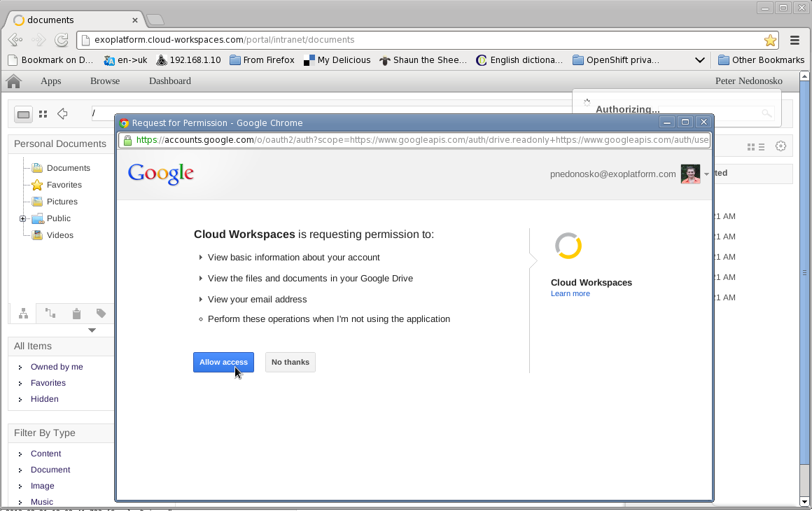Viewport: 812px width, 511px height.
Task: Click the Allow access button
Action: coord(223,362)
